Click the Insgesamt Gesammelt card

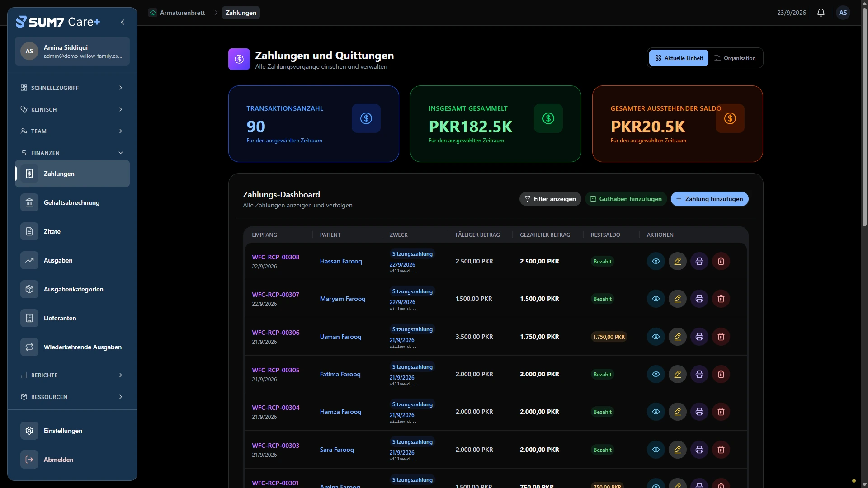495,124
